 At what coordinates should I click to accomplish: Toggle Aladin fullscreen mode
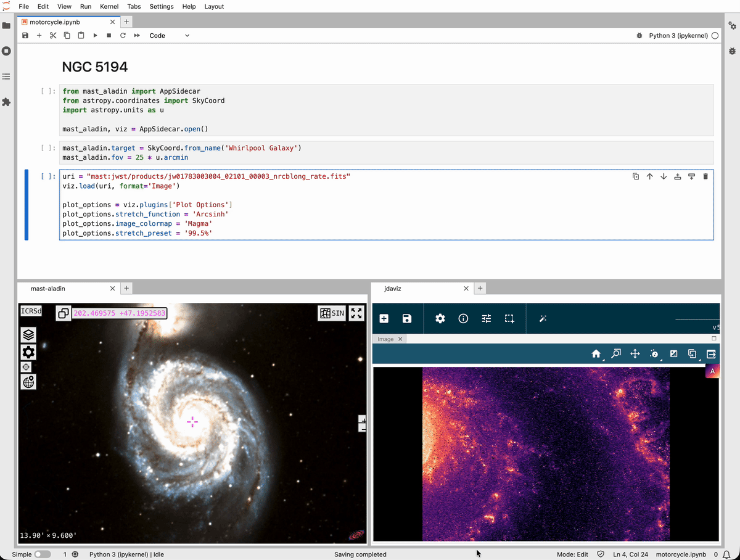click(356, 313)
